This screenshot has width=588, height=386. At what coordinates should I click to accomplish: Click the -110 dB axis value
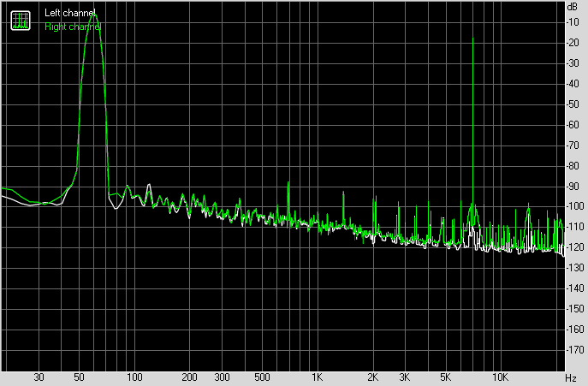click(x=574, y=227)
